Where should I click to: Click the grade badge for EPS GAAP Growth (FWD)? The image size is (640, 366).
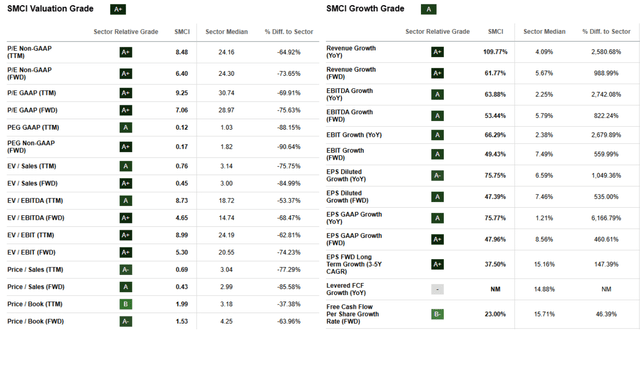437,240
